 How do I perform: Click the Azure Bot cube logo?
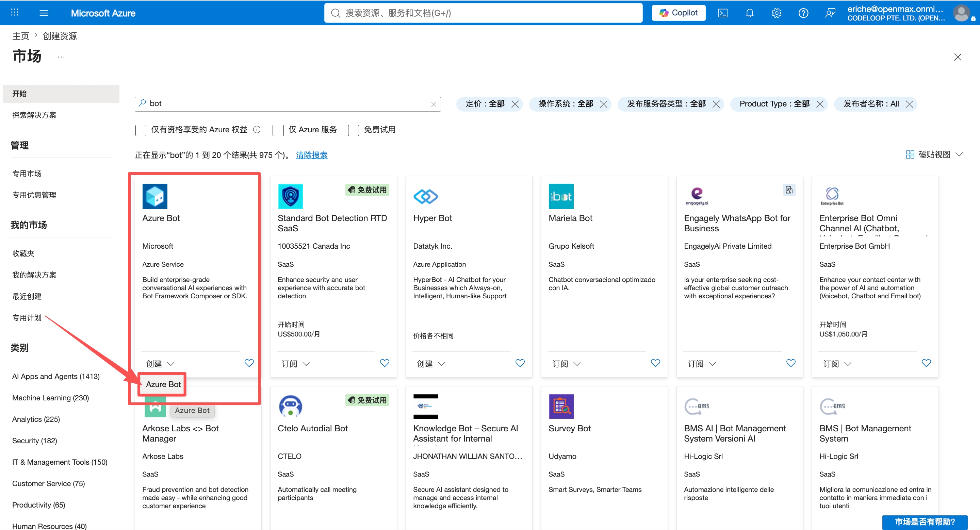[155, 196]
